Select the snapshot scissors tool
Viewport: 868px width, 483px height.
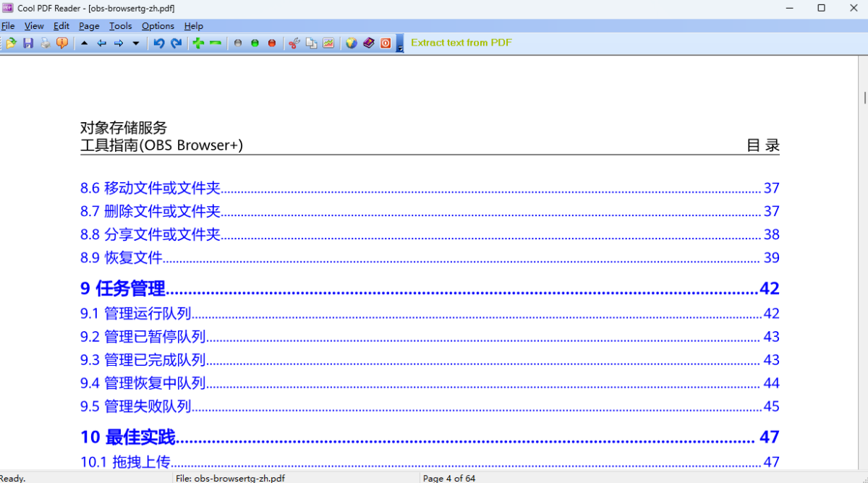pos(292,43)
